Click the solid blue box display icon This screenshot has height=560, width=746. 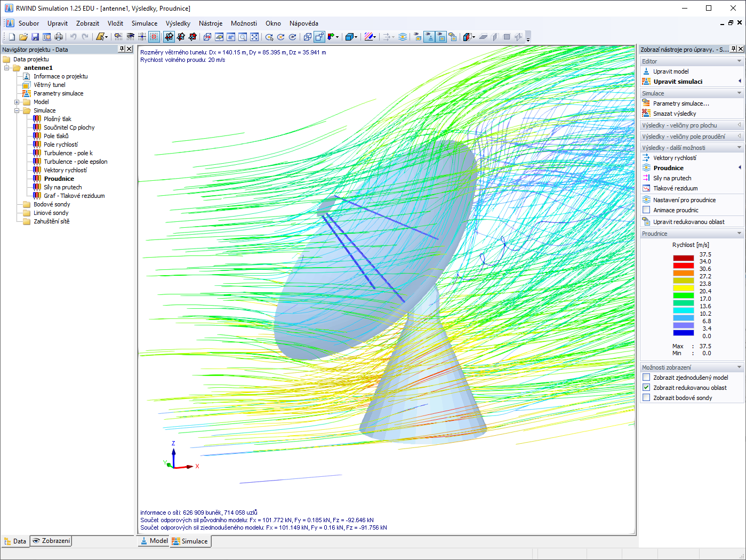tap(349, 37)
